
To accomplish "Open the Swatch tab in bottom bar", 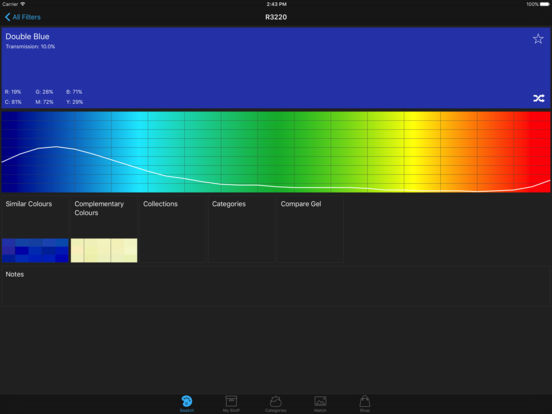I will click(187, 403).
